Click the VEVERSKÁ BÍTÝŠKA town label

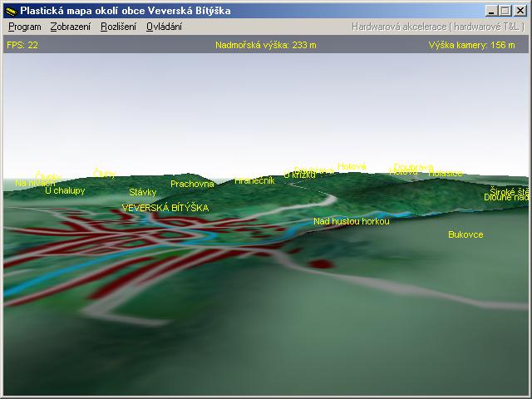click(x=165, y=208)
